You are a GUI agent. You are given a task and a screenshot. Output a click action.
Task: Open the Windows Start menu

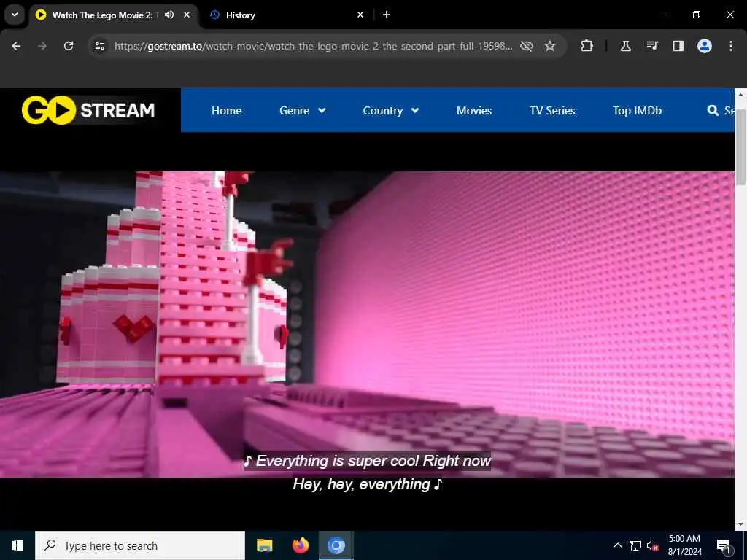pos(18,545)
